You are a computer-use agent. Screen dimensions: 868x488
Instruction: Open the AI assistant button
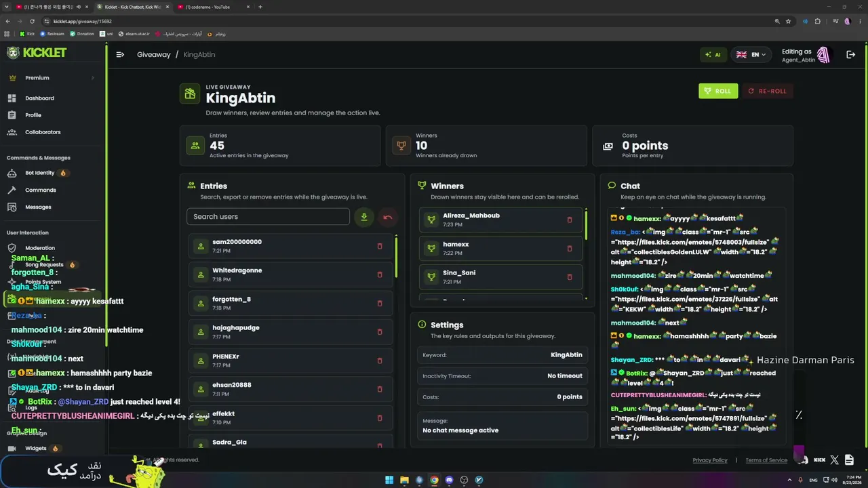pyautogui.click(x=713, y=55)
